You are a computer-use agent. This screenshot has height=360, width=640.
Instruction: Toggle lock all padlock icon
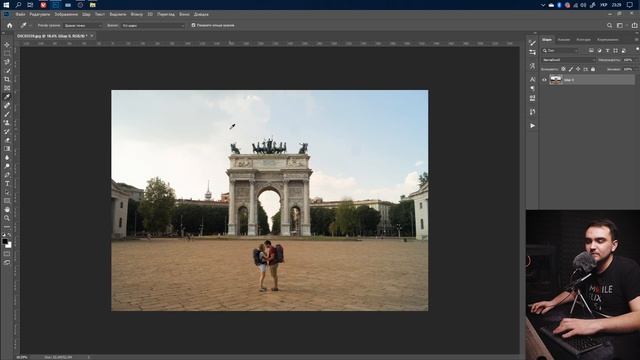pyautogui.click(x=593, y=69)
